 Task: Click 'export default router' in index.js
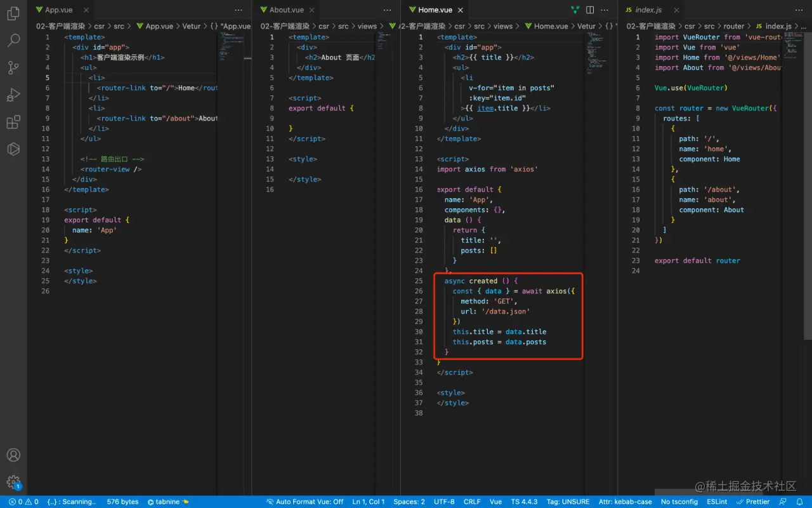(697, 260)
